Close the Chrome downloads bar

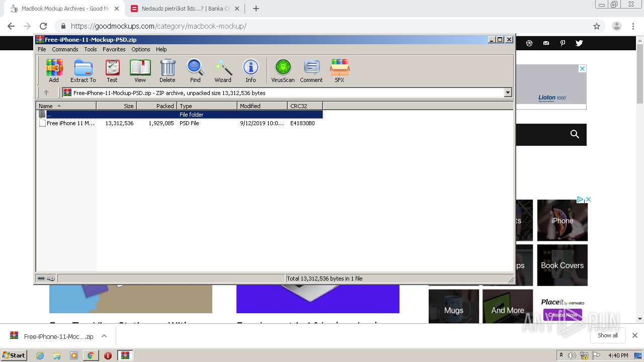pos(634,335)
